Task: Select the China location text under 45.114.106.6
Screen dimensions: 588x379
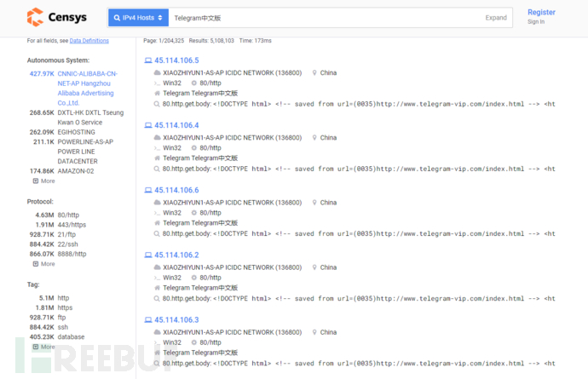Action: pyautogui.click(x=328, y=203)
